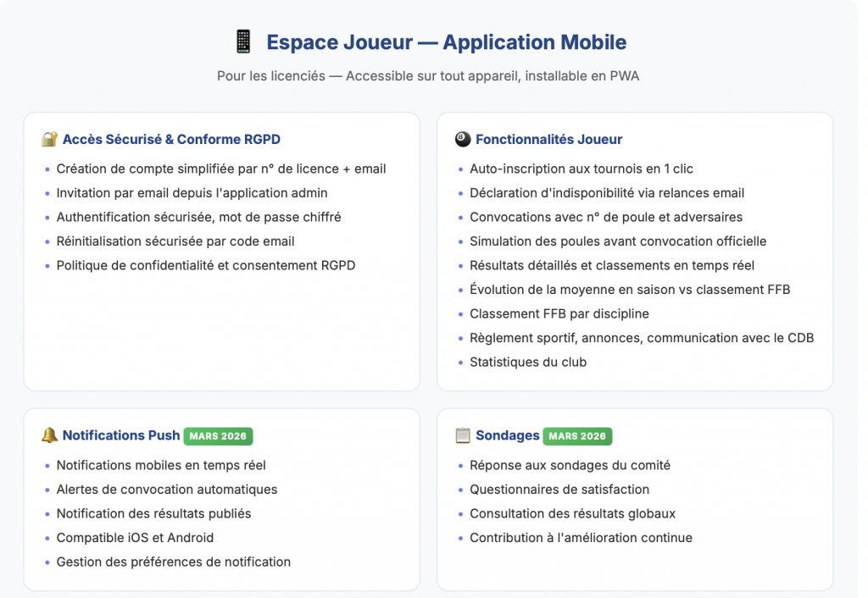This screenshot has width=868, height=598.
Task: Click Classement FFB par discipline item
Action: [559, 313]
